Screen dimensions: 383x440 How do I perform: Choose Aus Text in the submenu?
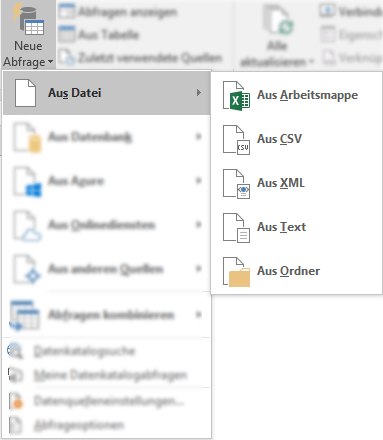[x=296, y=227]
